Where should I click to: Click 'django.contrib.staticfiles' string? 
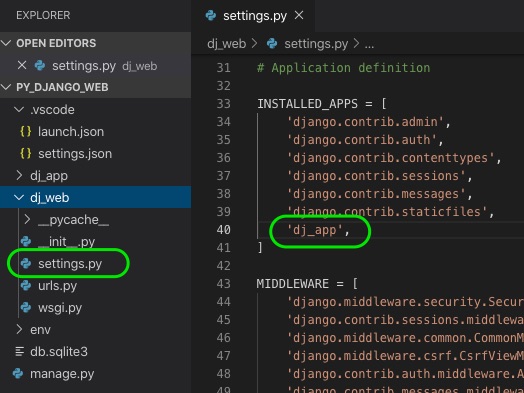(387, 212)
